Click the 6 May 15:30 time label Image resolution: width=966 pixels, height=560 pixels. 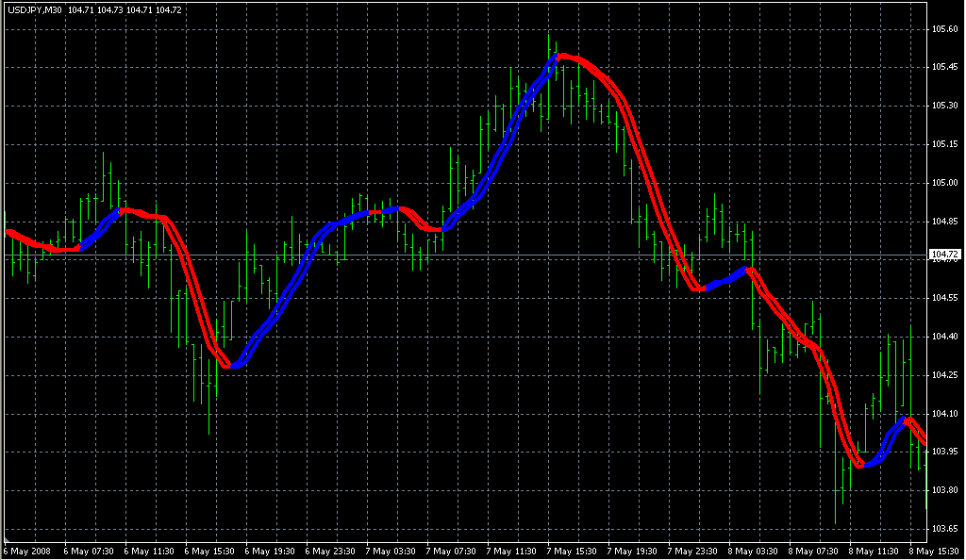[208, 551]
